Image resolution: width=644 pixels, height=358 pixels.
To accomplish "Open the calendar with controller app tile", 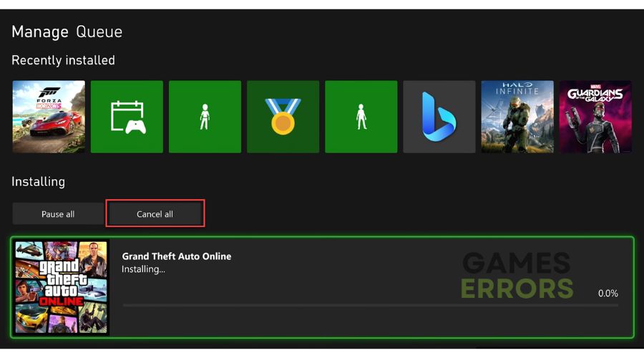I will (127, 117).
